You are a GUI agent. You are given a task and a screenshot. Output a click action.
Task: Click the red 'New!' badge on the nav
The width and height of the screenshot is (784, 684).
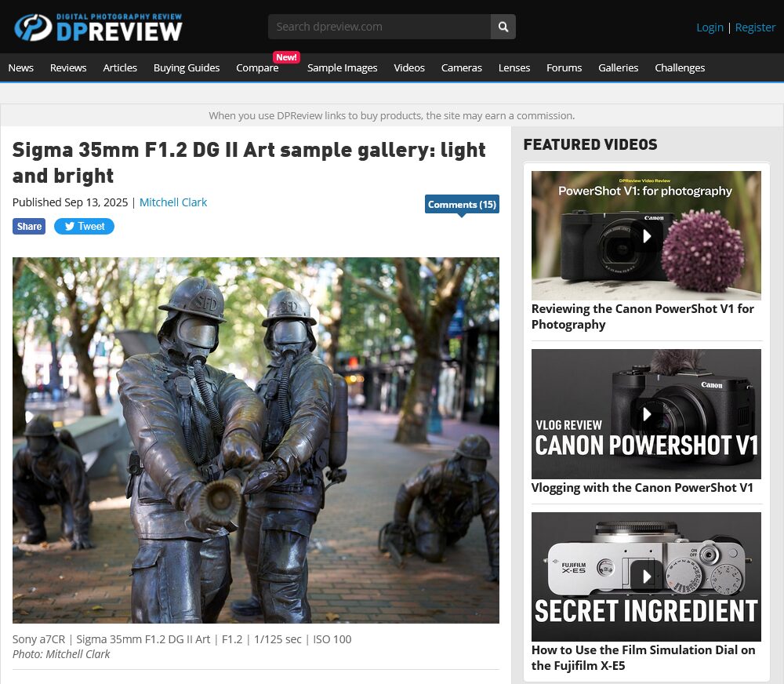pos(286,57)
